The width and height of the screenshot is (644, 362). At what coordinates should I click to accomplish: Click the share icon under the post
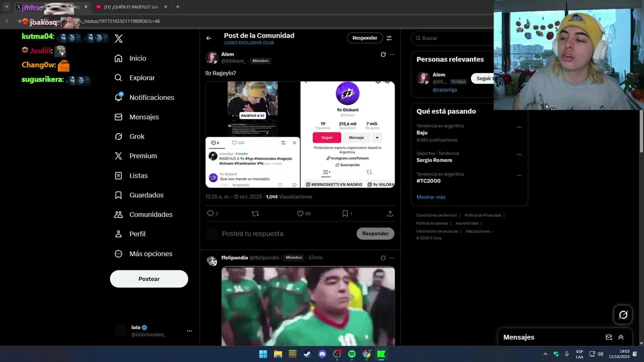pyautogui.click(x=390, y=214)
